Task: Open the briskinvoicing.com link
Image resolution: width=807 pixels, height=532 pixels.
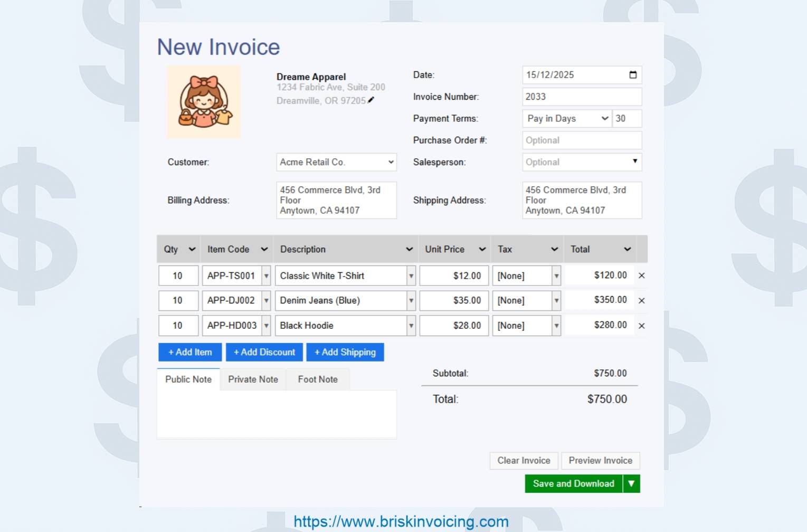Action: (x=401, y=521)
